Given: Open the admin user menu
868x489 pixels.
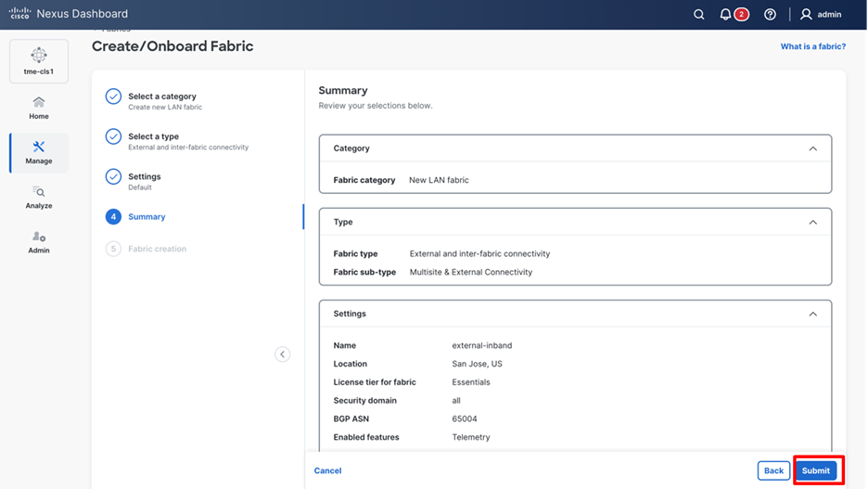Looking at the screenshot, I should point(821,15).
